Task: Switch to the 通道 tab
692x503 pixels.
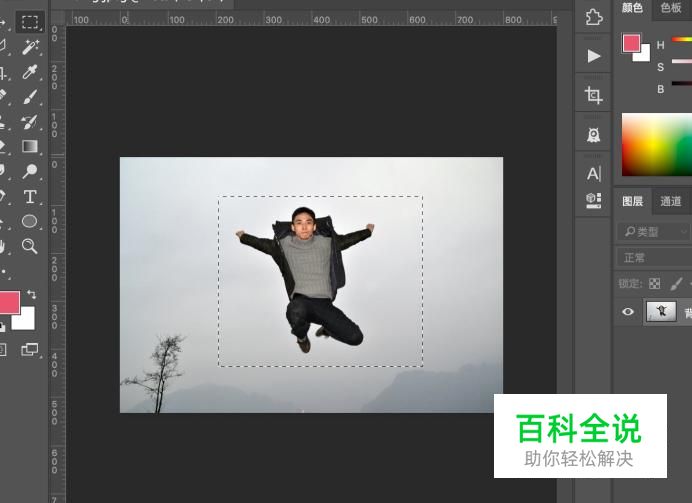Action: (x=670, y=201)
